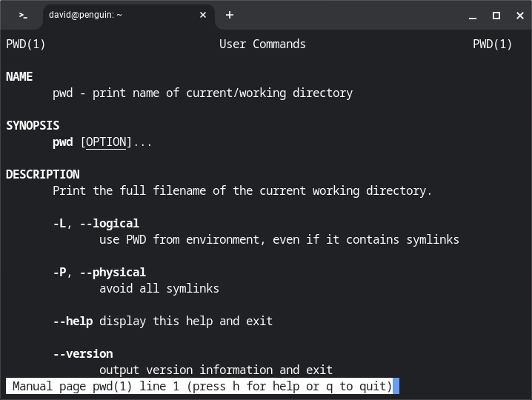The image size is (532, 400).
Task: Minimize the terminal window
Action: click(473, 16)
